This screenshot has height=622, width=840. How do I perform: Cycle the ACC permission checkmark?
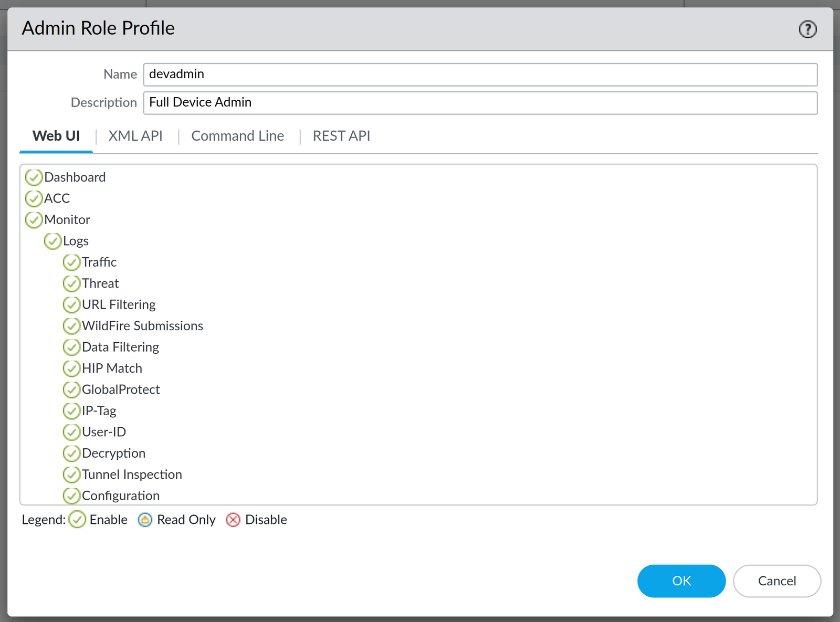coord(34,198)
